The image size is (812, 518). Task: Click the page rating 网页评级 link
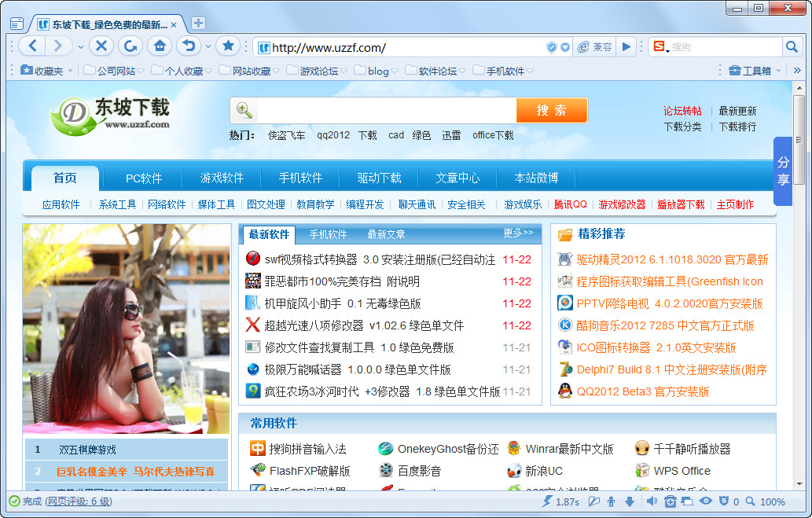click(x=78, y=501)
